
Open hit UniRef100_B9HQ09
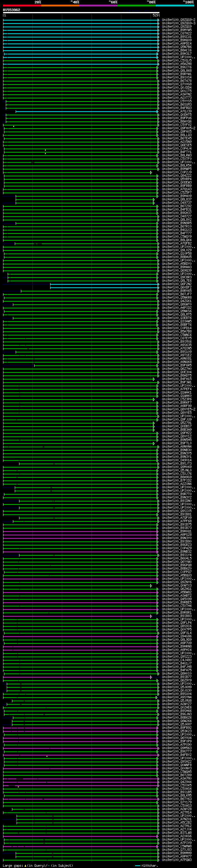177,40
